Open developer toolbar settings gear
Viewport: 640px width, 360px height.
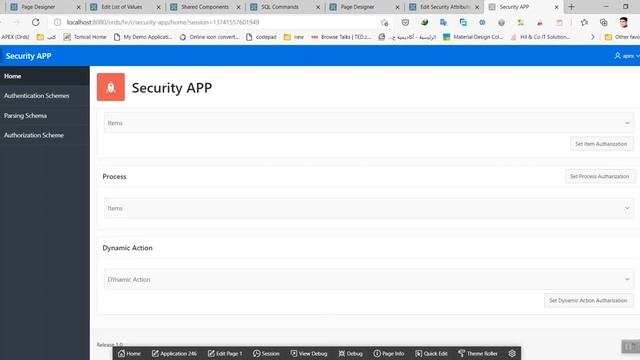pyautogui.click(x=512, y=353)
